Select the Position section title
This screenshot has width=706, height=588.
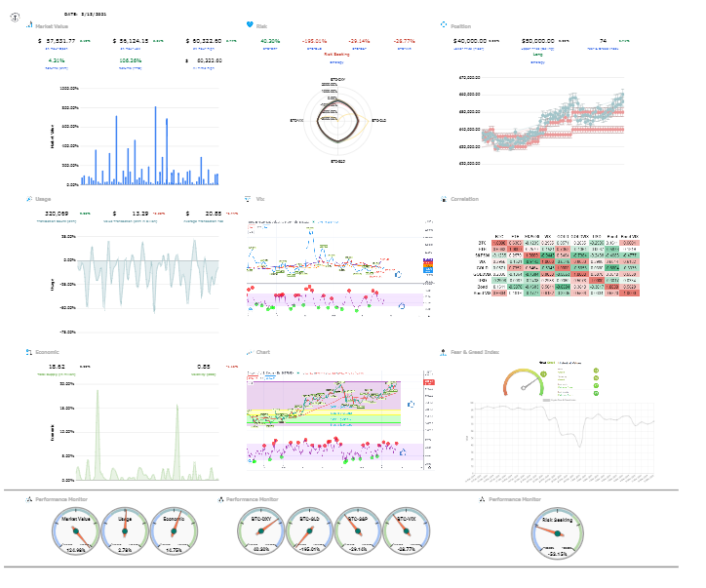point(460,26)
